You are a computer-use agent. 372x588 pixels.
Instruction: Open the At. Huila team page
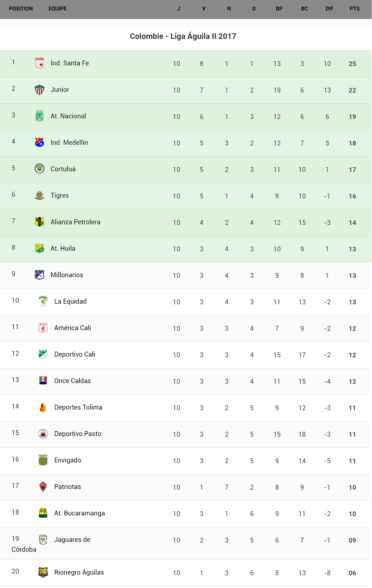(63, 248)
